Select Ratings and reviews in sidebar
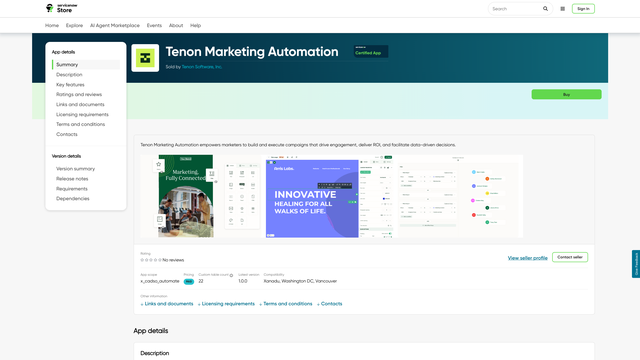This screenshot has height=360, width=640. (79, 94)
